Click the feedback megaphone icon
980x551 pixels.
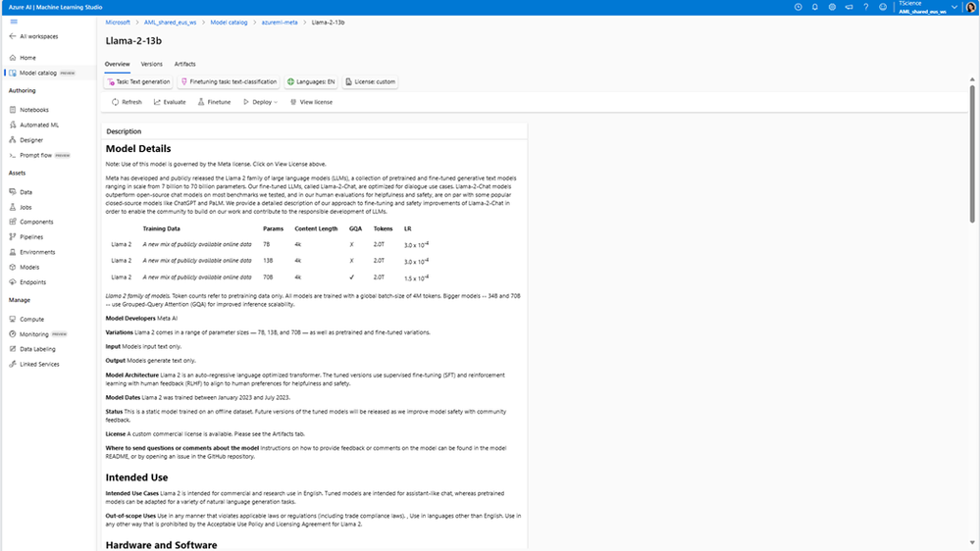pos(849,7)
